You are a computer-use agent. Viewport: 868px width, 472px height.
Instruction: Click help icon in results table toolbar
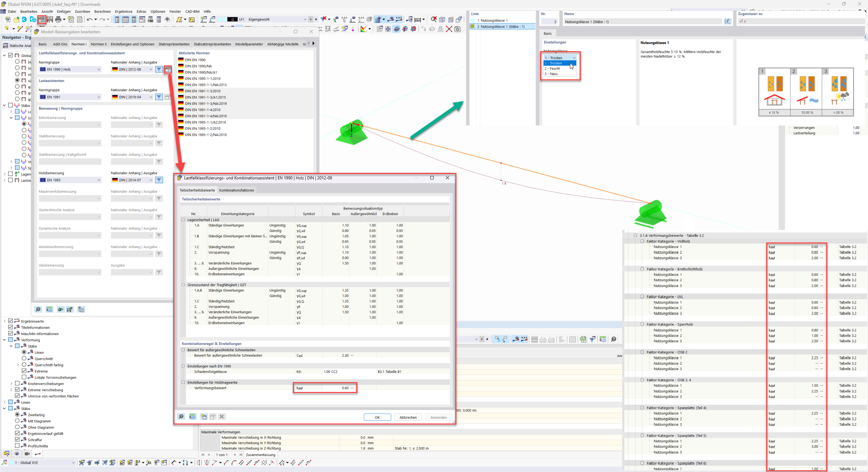coord(613,339)
